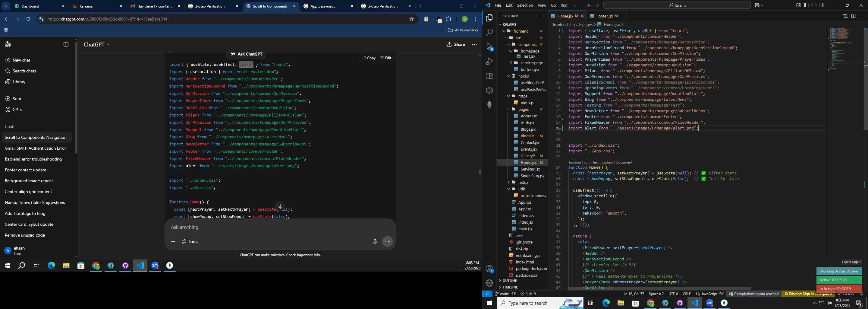The width and height of the screenshot is (868, 309).
Task: Click Share button in ChatGPT
Action: (x=456, y=45)
